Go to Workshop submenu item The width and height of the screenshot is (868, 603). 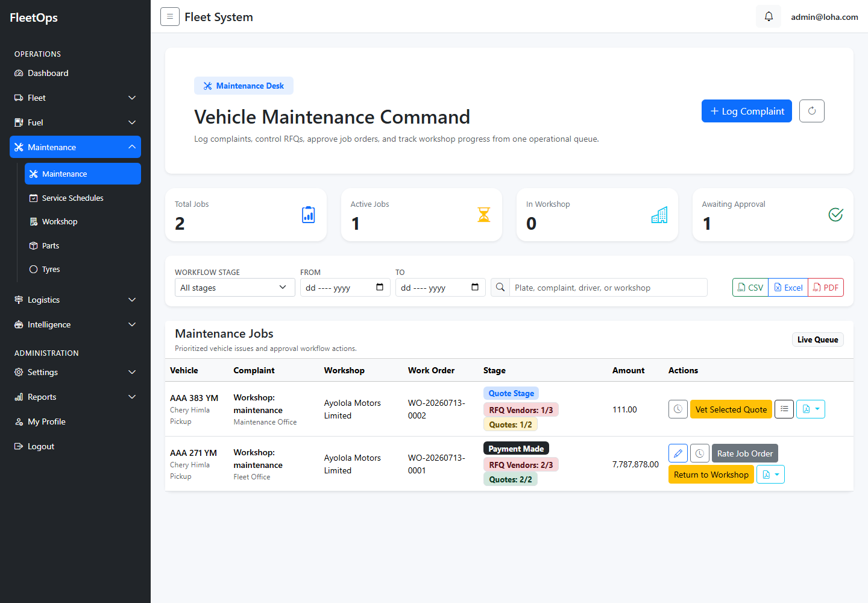83,221
